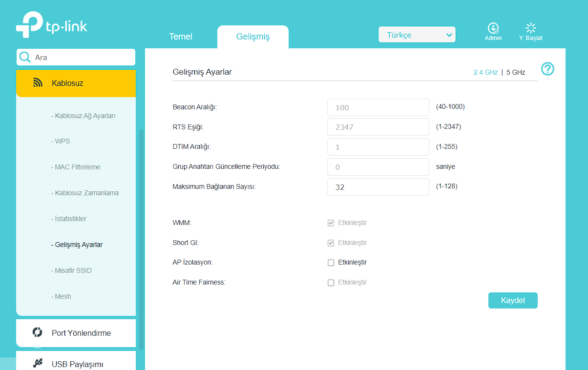Click the RTS Eşiği input field

(378, 127)
